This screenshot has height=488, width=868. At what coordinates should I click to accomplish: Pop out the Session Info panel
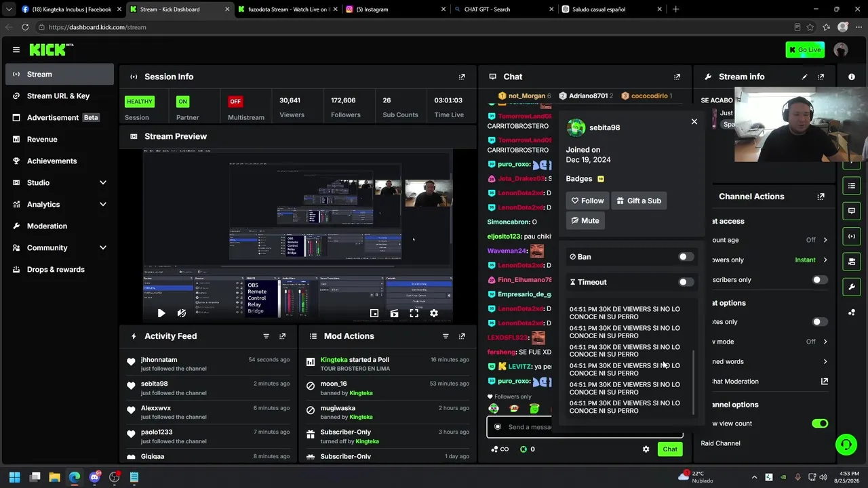click(462, 77)
